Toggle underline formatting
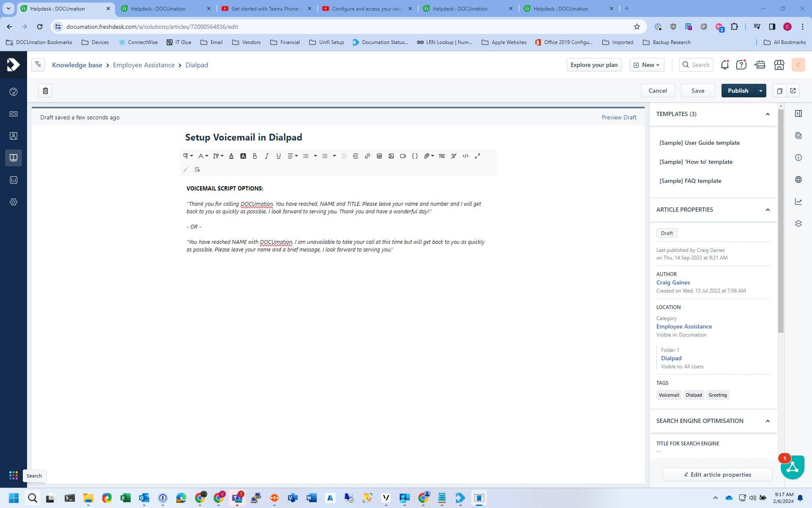 pyautogui.click(x=278, y=156)
